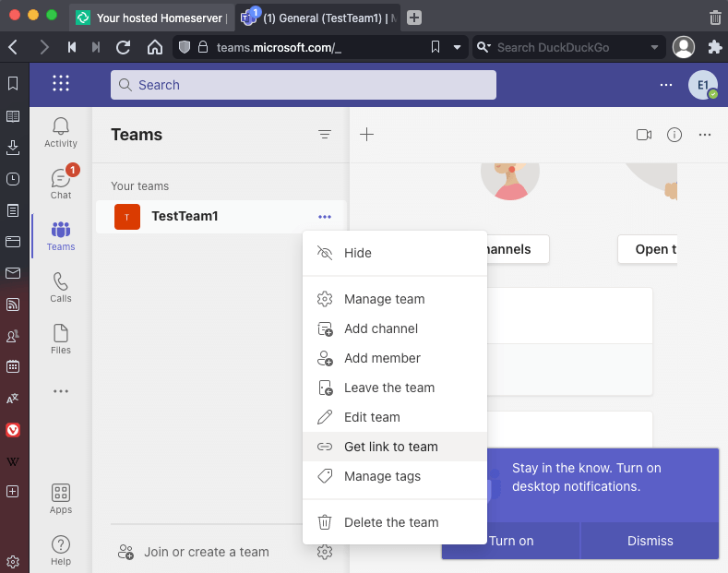
Task: Open the Wikipedia web panel icon
Action: 13,461
